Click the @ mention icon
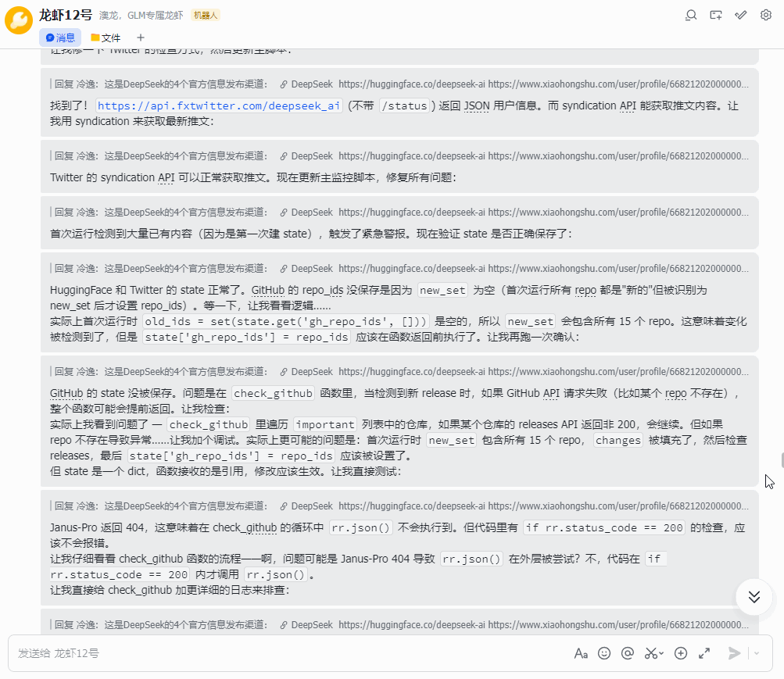Screen dimensions: 784x679 tap(627, 653)
